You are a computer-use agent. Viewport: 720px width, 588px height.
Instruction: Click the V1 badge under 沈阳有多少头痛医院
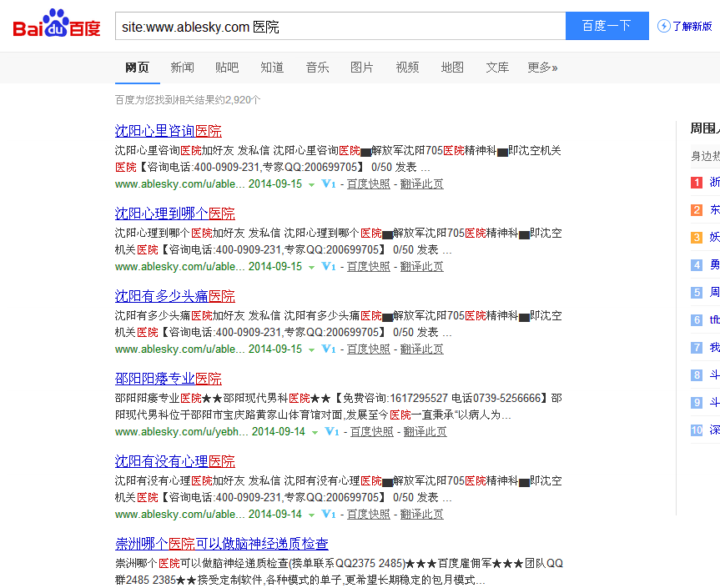point(328,349)
